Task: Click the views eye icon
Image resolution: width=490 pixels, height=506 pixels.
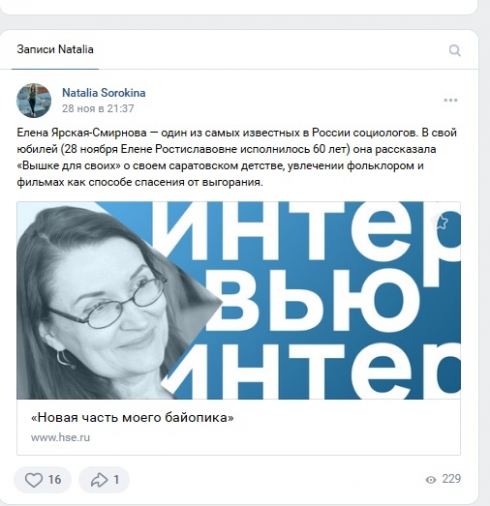Action: (x=431, y=480)
